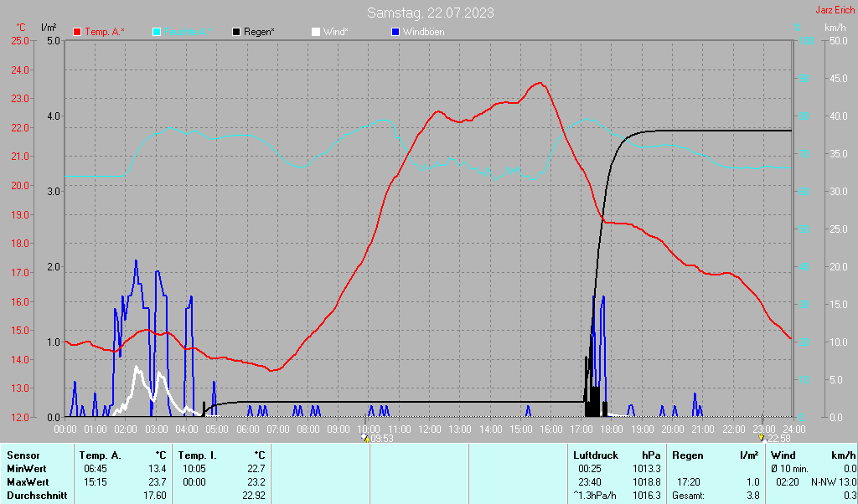Click the 25.0 tick on the temperature axis
The height and width of the screenshot is (504, 858).
18,41
